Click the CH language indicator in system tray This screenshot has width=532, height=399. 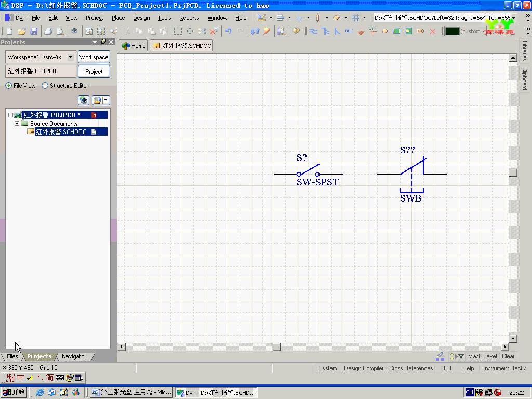coord(469,392)
